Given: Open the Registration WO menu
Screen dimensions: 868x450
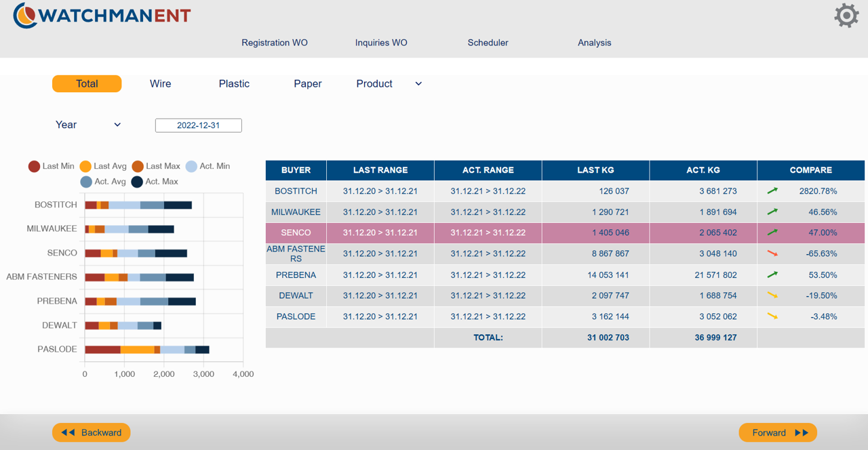Looking at the screenshot, I should pos(275,43).
